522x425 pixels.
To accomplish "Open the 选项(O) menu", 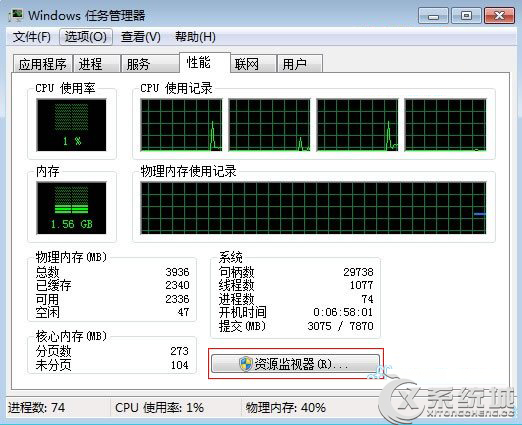I will [x=86, y=36].
